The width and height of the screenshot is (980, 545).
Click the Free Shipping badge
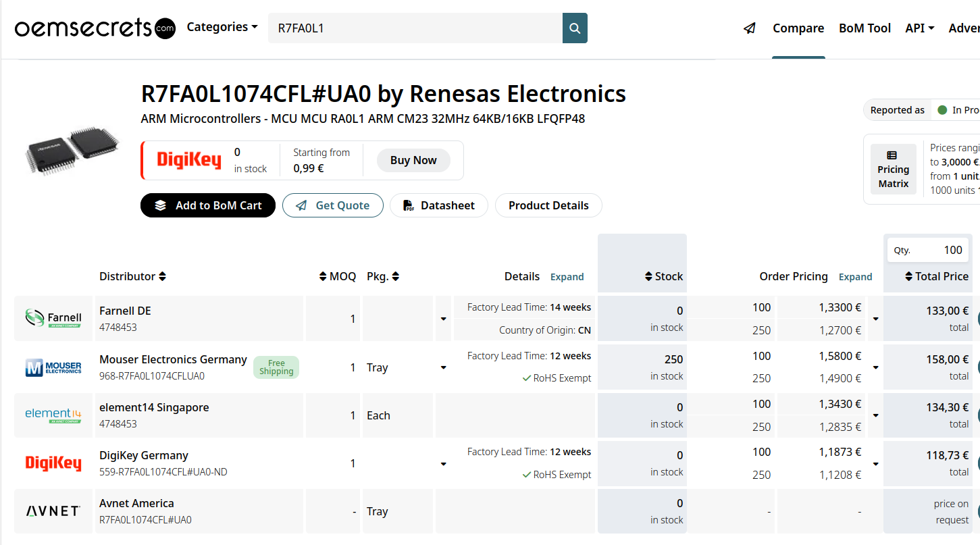tap(276, 367)
